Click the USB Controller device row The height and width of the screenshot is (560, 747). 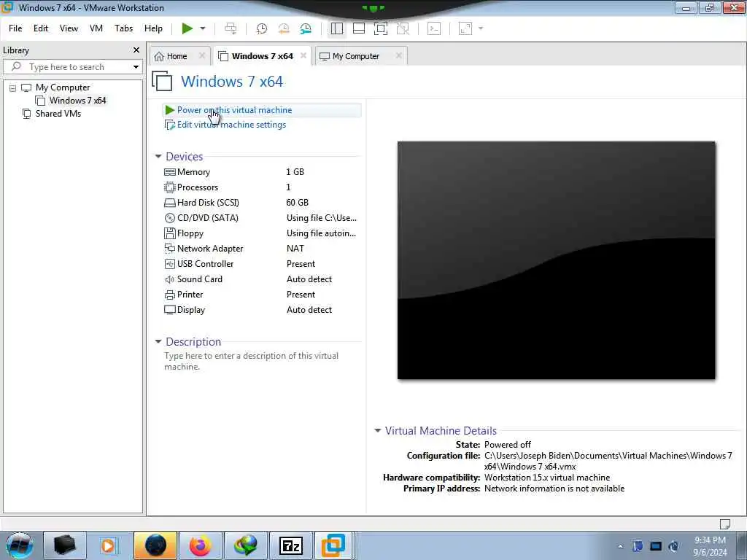[260, 264]
